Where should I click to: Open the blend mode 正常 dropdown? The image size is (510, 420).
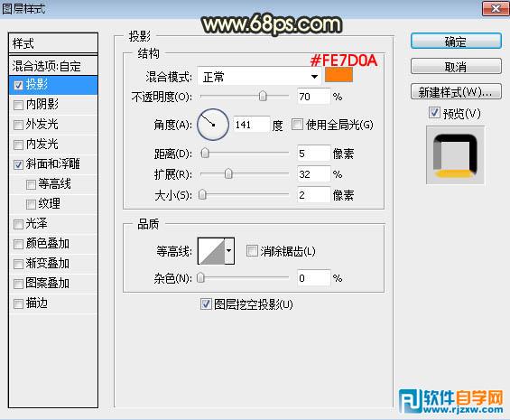tap(259, 77)
